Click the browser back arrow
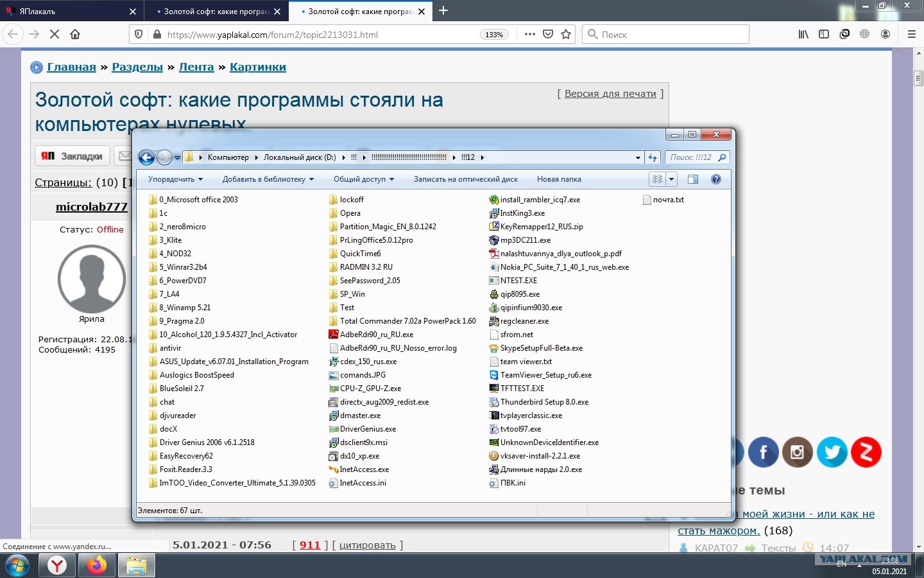This screenshot has width=924, height=578. (x=13, y=35)
